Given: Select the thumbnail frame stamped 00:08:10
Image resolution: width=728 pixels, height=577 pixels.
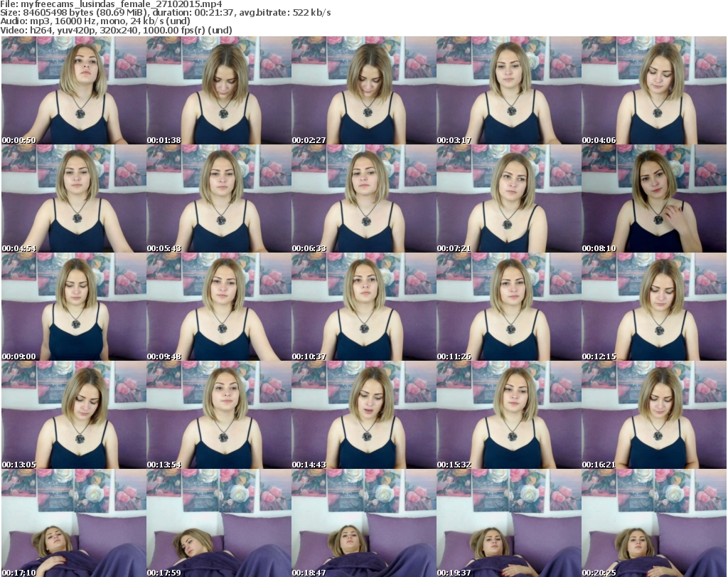Looking at the screenshot, I should [x=654, y=198].
